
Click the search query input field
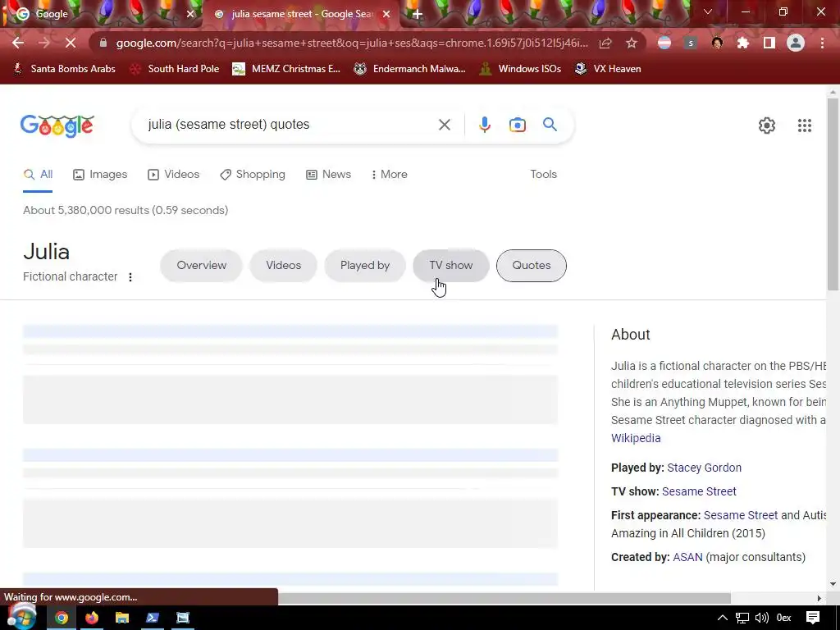(286, 125)
